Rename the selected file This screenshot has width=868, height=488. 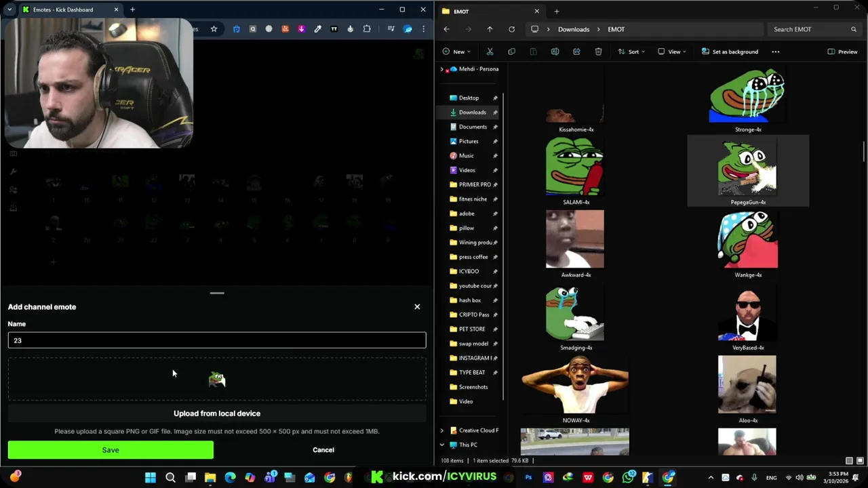point(555,52)
